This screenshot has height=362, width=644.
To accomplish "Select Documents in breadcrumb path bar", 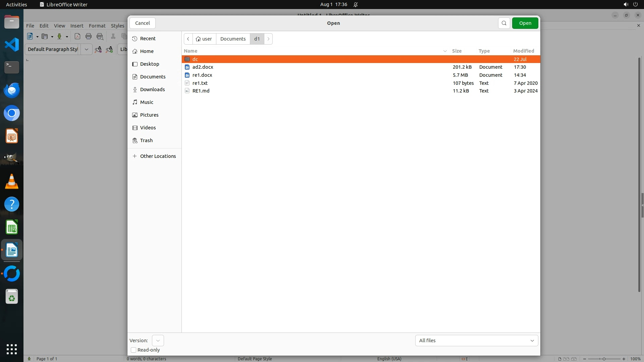I will [233, 39].
